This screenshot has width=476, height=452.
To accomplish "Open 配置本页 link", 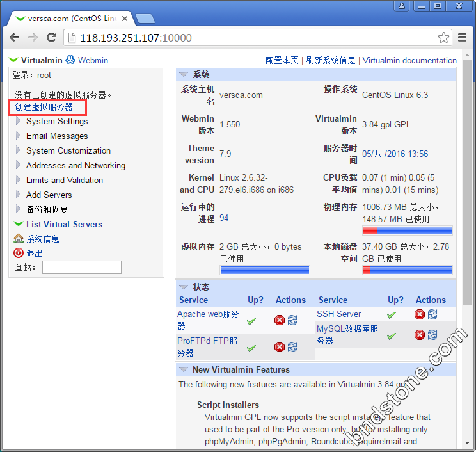I will click(282, 60).
